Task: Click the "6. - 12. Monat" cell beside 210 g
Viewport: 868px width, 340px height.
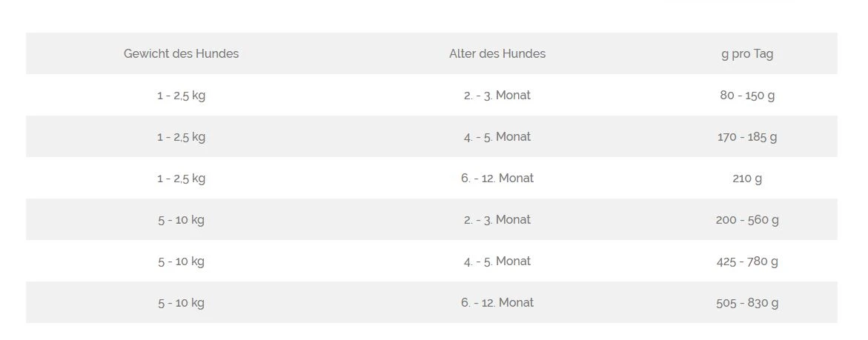Action: [x=497, y=178]
